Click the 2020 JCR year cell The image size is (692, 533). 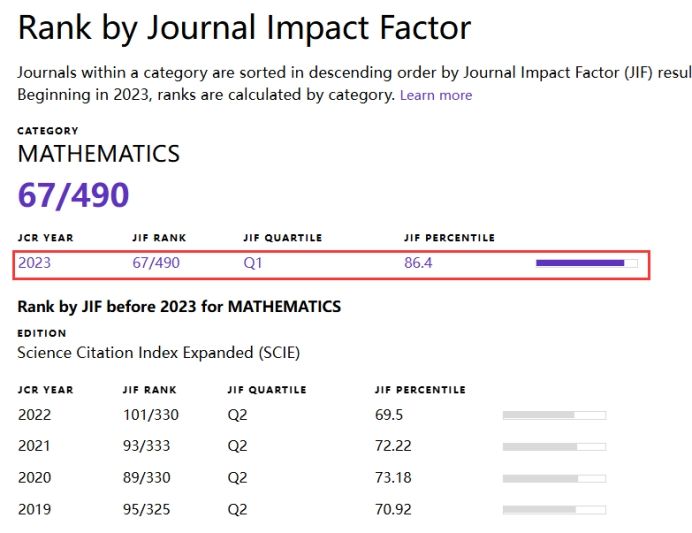(34, 478)
